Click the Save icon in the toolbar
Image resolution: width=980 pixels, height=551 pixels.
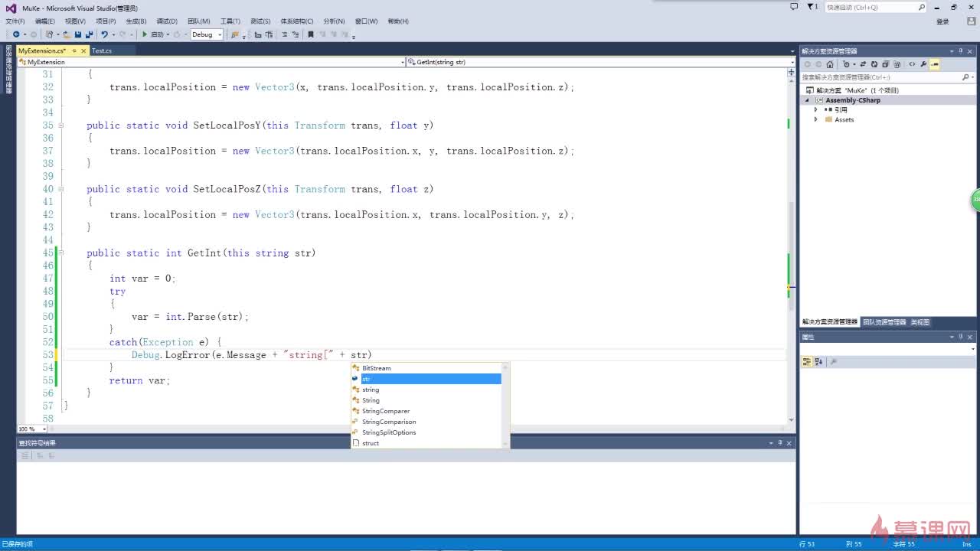pyautogui.click(x=78, y=34)
